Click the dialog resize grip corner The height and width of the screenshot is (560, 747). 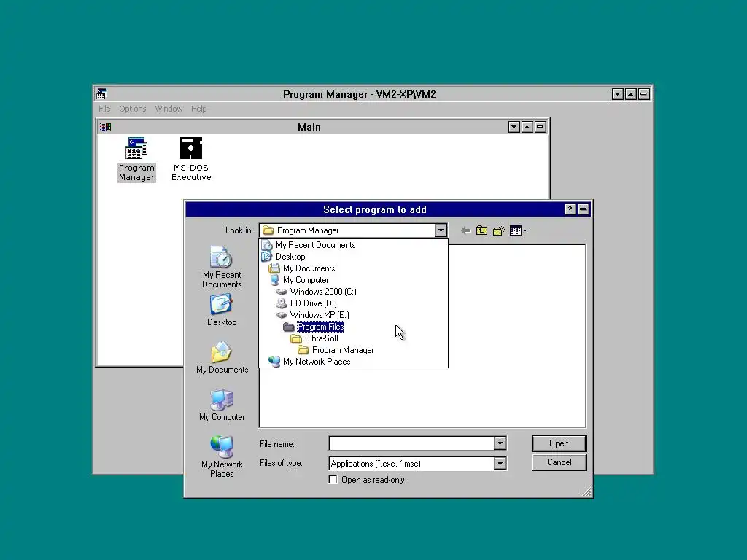587,492
